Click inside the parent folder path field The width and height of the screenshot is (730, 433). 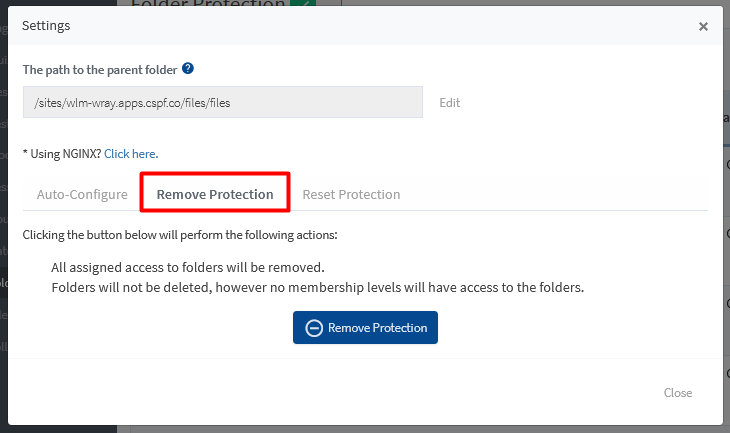(222, 102)
